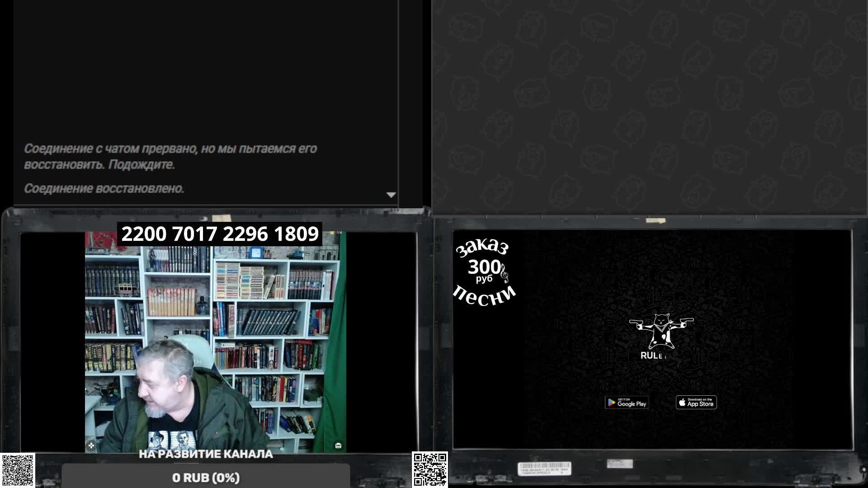Image resolution: width=868 pixels, height=488 pixels.
Task: Click the barcode sticker below laptop screen
Action: [545, 469]
